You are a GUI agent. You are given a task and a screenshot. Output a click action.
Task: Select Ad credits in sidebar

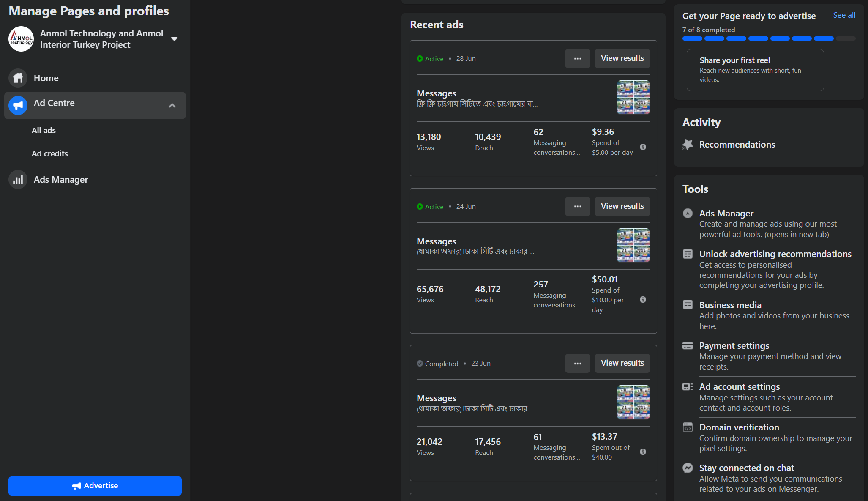pos(49,154)
